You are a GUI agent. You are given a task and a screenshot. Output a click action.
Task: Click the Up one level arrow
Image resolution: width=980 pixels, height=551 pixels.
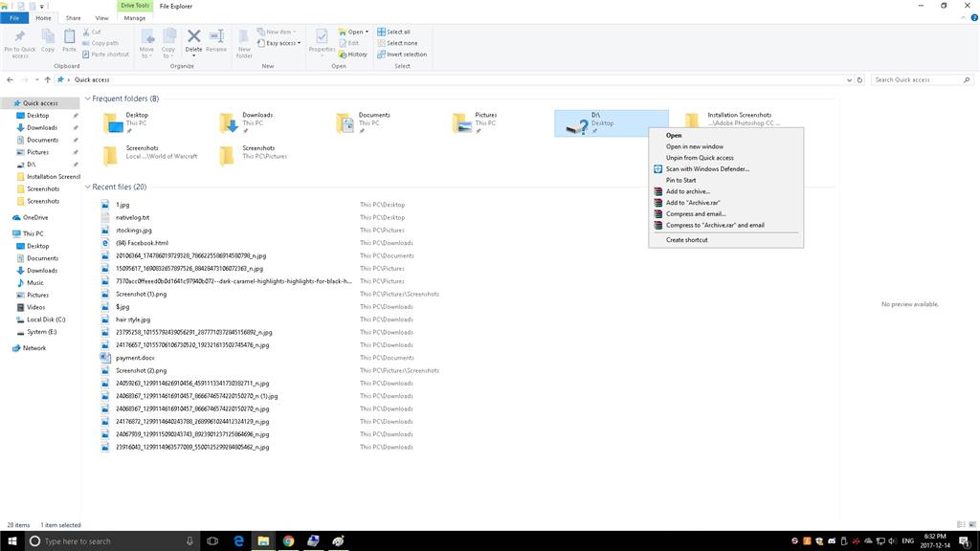coord(48,80)
